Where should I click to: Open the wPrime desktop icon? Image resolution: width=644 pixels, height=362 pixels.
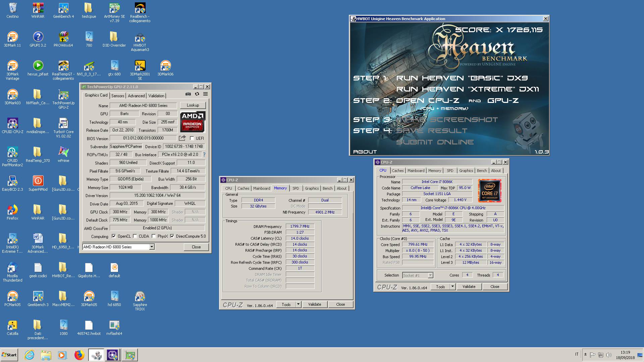point(63,155)
